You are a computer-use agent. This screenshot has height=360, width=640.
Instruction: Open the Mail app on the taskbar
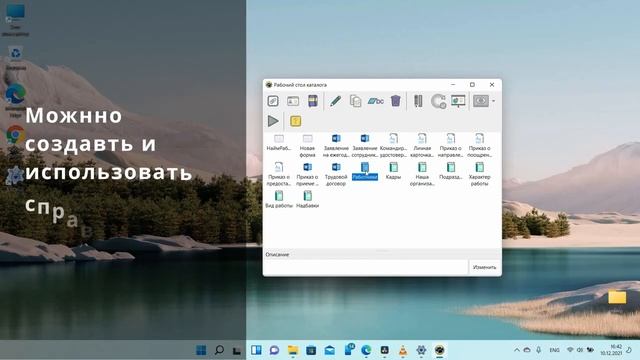pyautogui.click(x=329, y=350)
